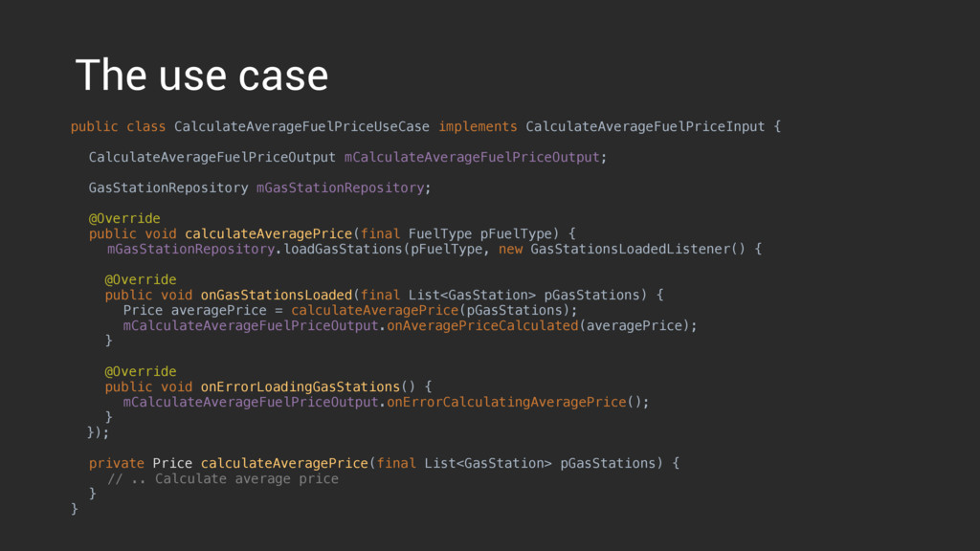Click the slide title 'The use case'
Image resolution: width=980 pixels, height=551 pixels.
(x=201, y=76)
